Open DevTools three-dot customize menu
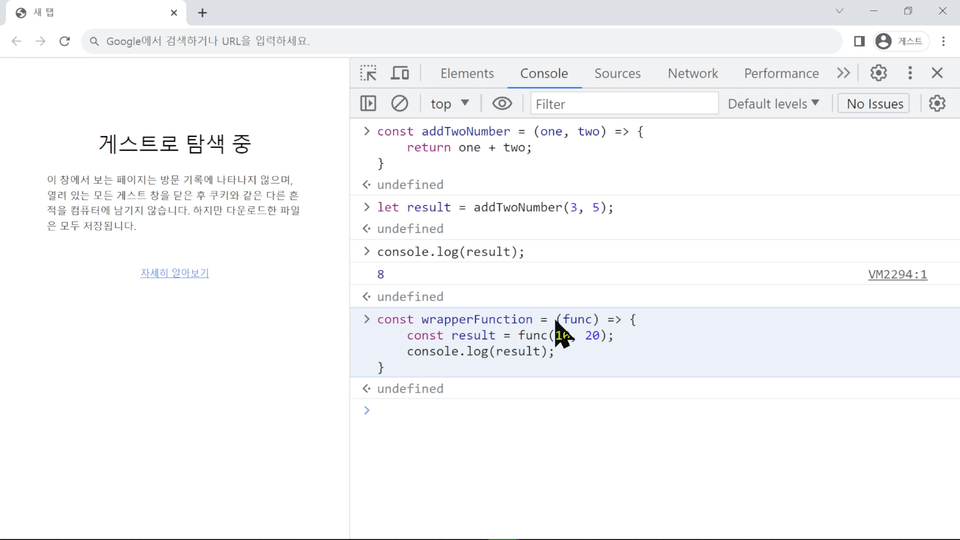 tap(910, 73)
